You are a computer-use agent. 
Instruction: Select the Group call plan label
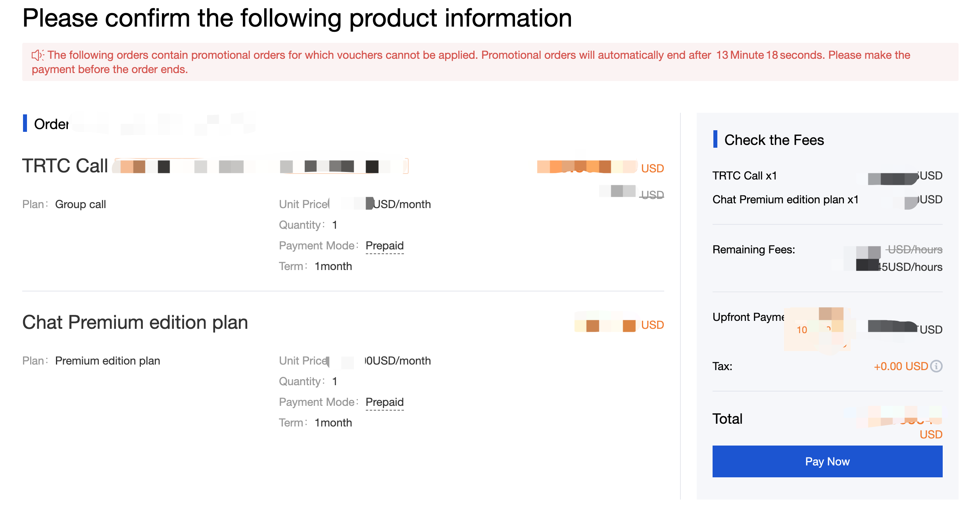point(81,204)
